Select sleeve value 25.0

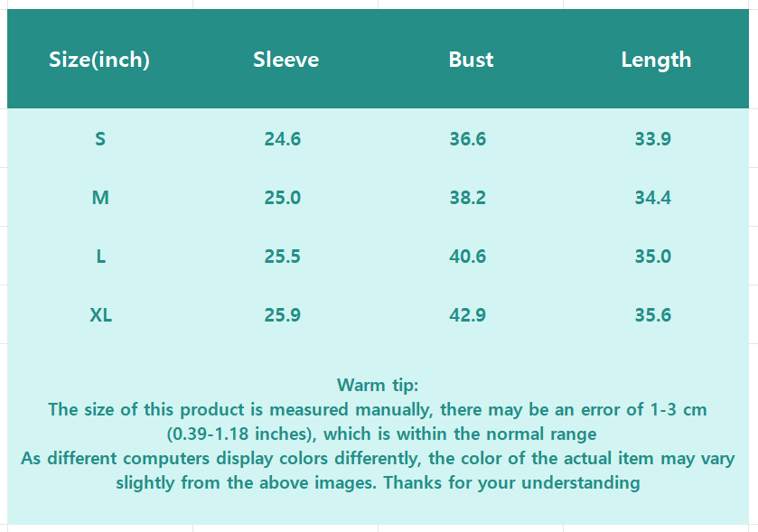[x=283, y=198]
